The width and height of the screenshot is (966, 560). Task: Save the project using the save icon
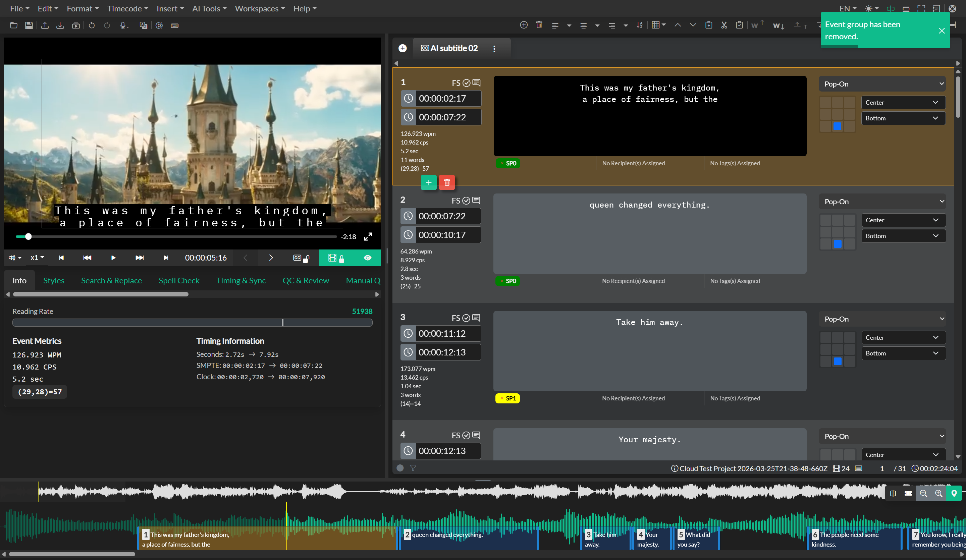pos(29,25)
